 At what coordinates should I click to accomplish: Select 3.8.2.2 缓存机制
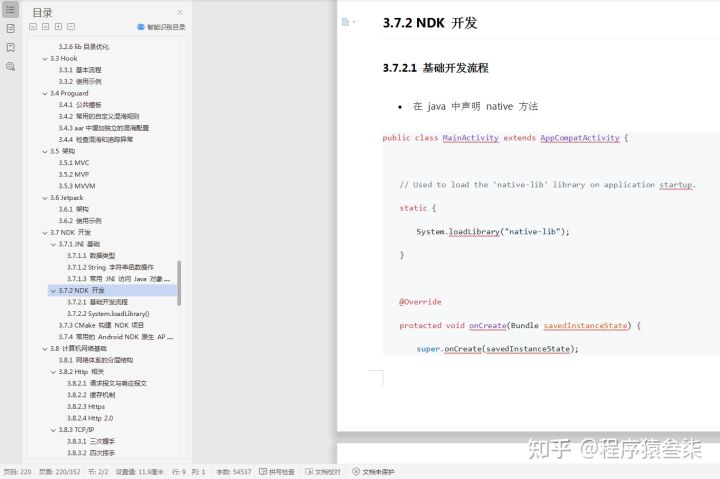click(x=91, y=395)
